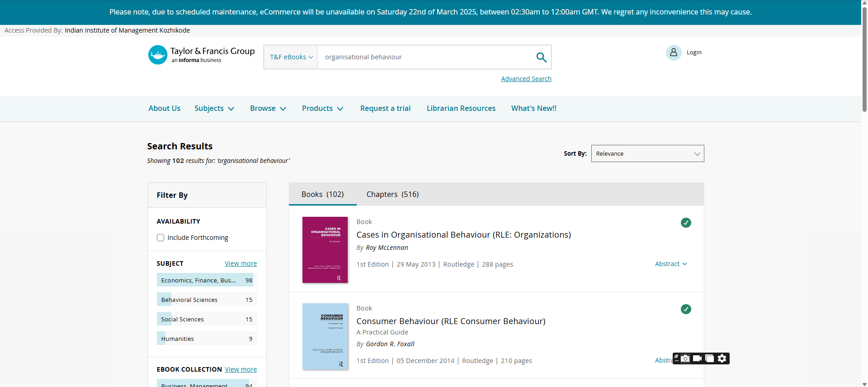
Task: Open the Subjects navigation menu
Action: click(214, 108)
